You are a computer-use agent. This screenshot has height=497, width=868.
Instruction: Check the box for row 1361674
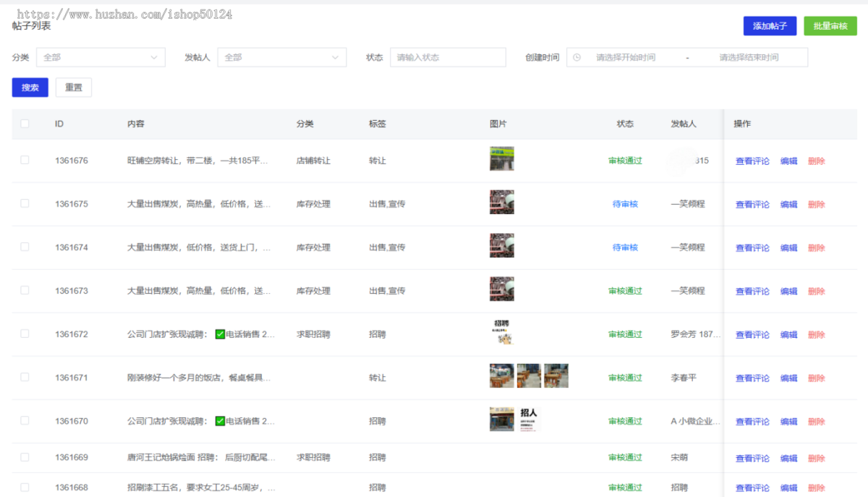pyautogui.click(x=25, y=247)
